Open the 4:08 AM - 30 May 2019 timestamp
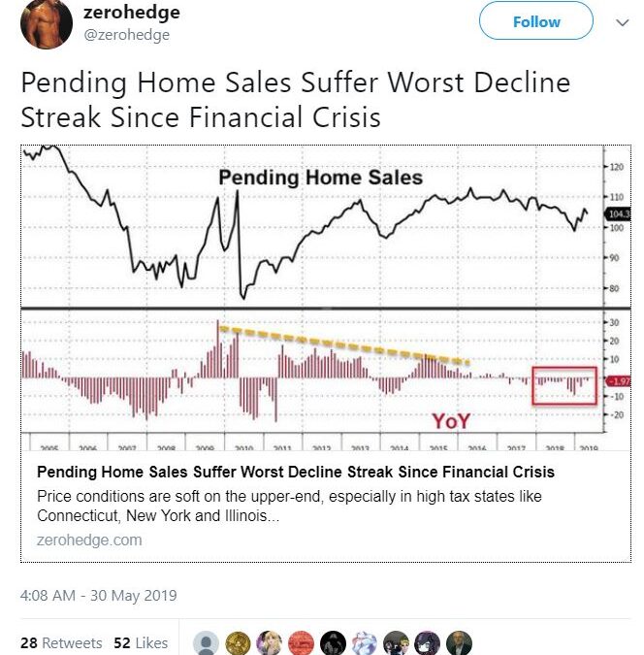This screenshot has height=655, width=644. (99, 595)
